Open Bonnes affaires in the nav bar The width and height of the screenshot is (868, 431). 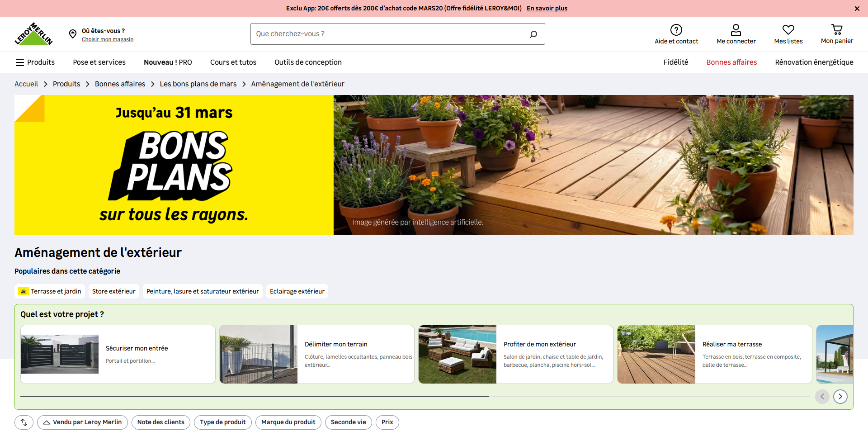click(731, 62)
